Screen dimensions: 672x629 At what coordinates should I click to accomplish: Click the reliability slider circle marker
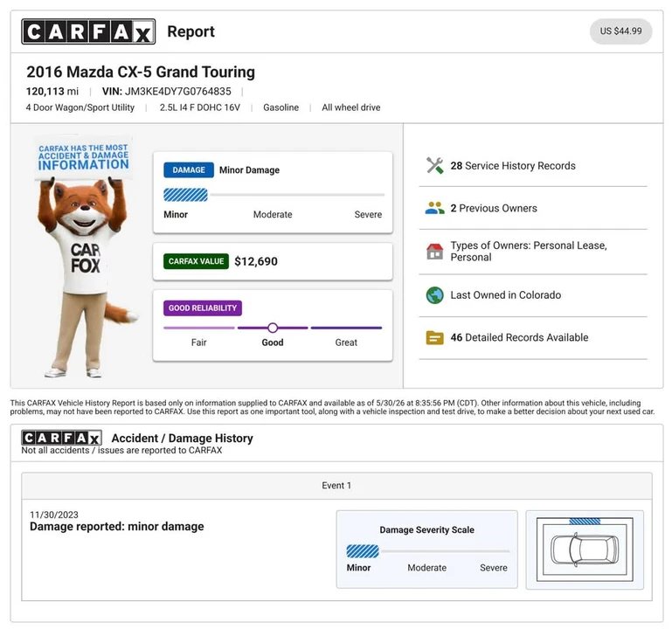click(273, 328)
